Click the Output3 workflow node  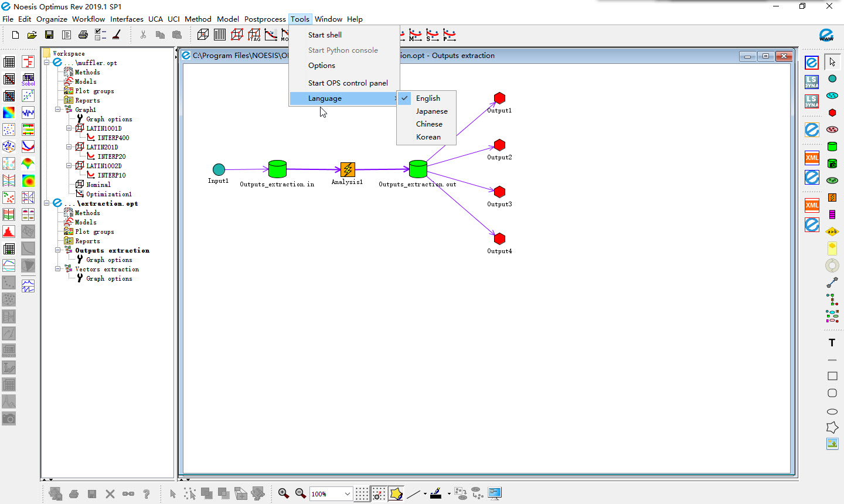499,192
